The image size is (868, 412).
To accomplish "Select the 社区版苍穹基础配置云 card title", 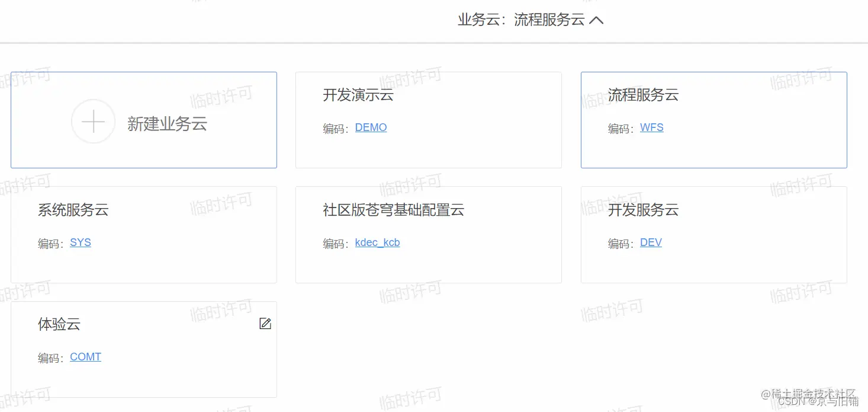I will [x=394, y=210].
